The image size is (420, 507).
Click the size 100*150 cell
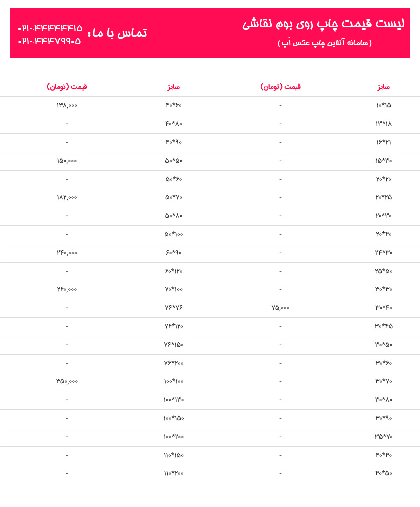point(174,418)
